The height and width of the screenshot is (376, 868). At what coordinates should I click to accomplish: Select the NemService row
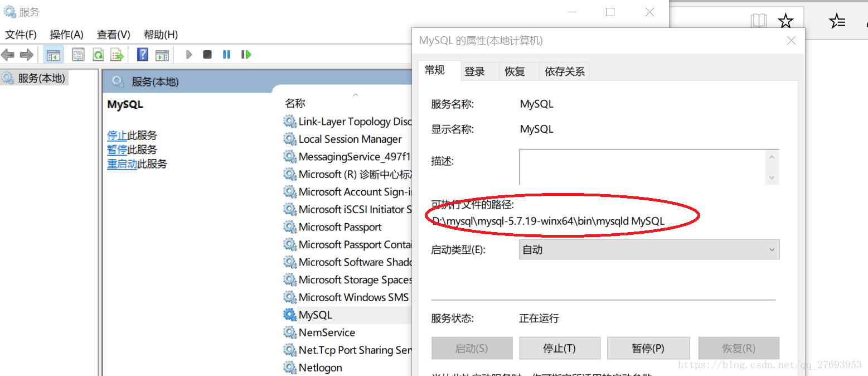coord(347,332)
